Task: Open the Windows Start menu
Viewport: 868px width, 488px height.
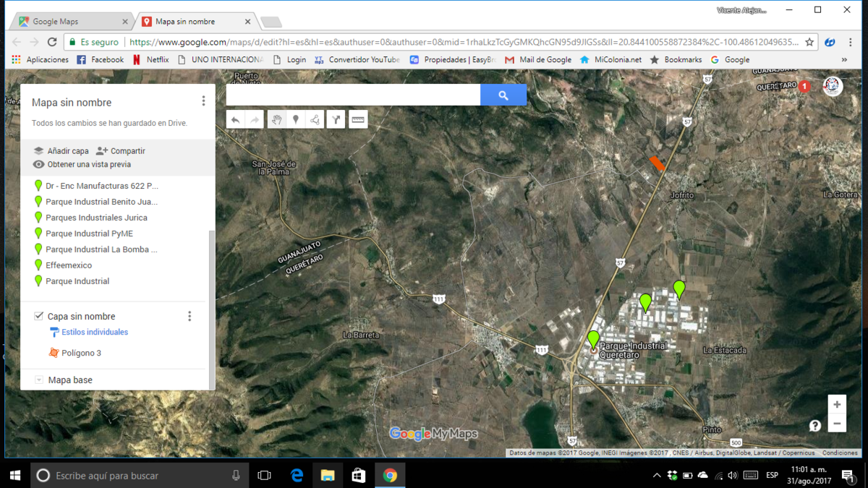Action: 14,475
